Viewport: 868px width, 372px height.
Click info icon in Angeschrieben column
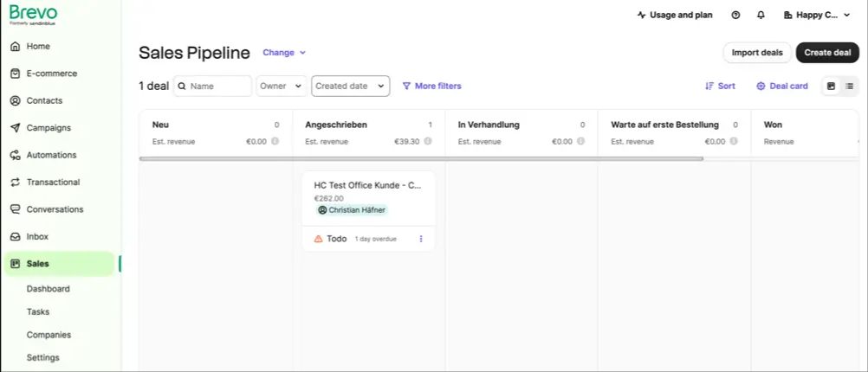[427, 142]
